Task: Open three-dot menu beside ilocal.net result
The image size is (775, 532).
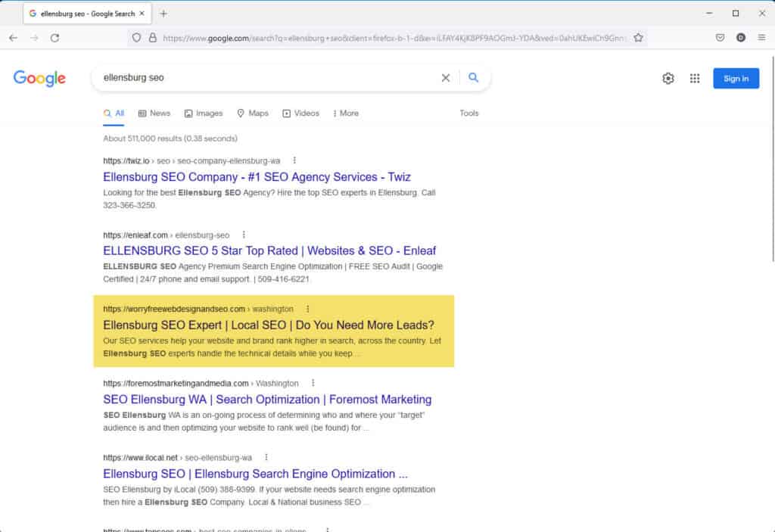Action: [266, 457]
